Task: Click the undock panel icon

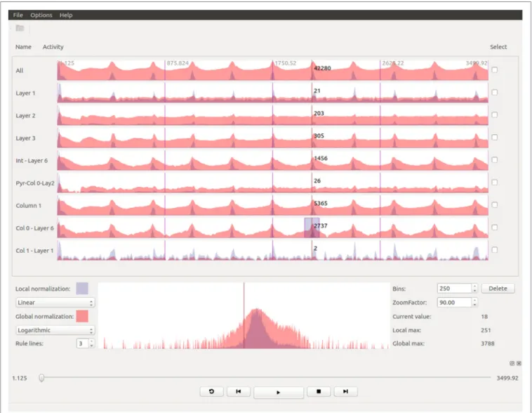Action: (512, 363)
